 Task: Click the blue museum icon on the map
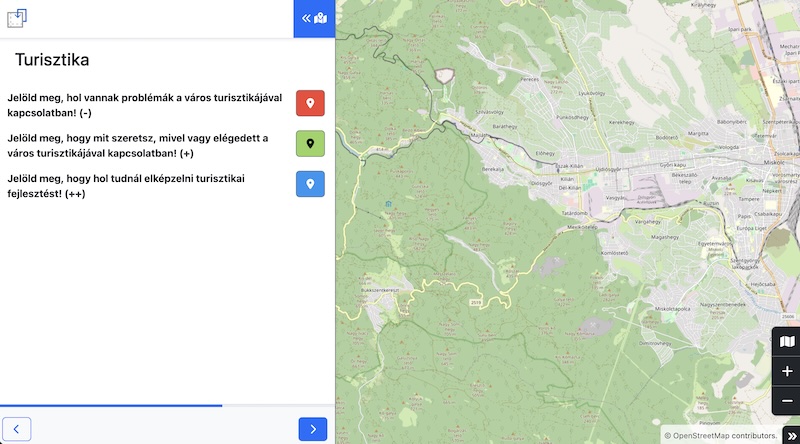pyautogui.click(x=388, y=204)
